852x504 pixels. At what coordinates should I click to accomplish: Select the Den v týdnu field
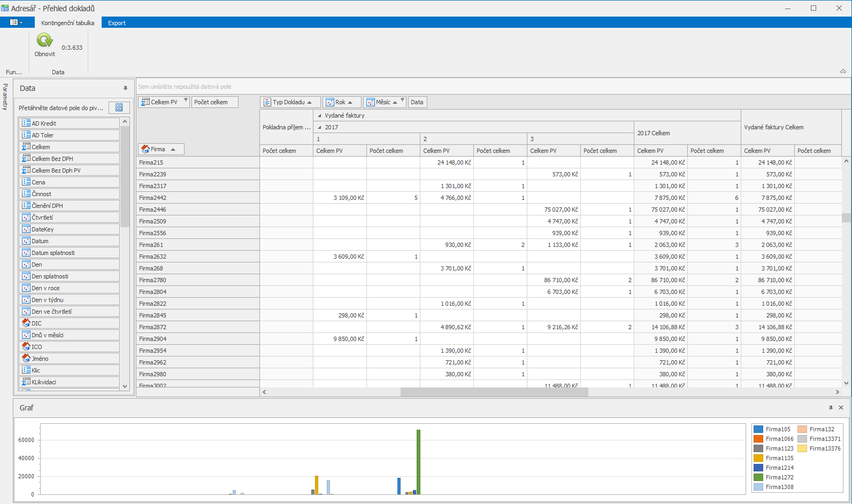coord(69,300)
